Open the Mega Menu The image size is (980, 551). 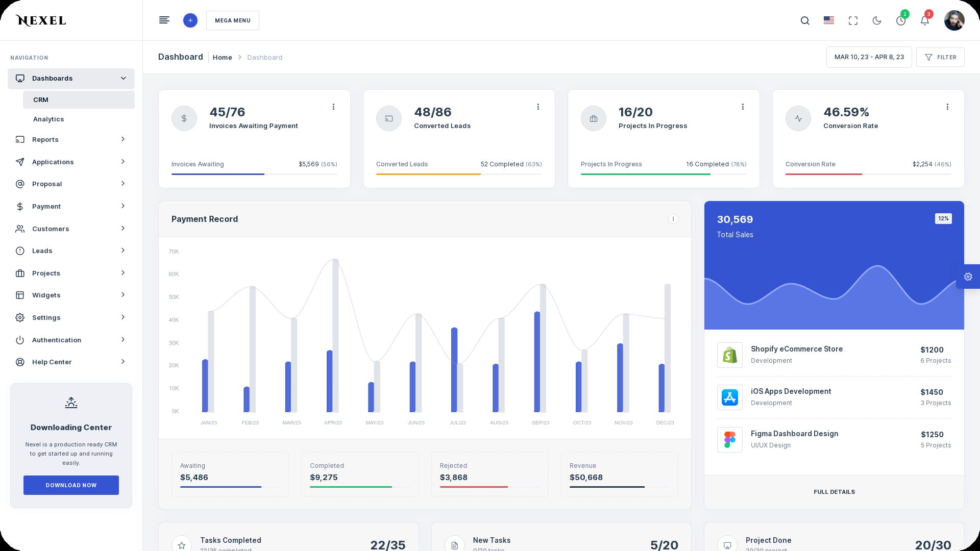click(x=232, y=20)
